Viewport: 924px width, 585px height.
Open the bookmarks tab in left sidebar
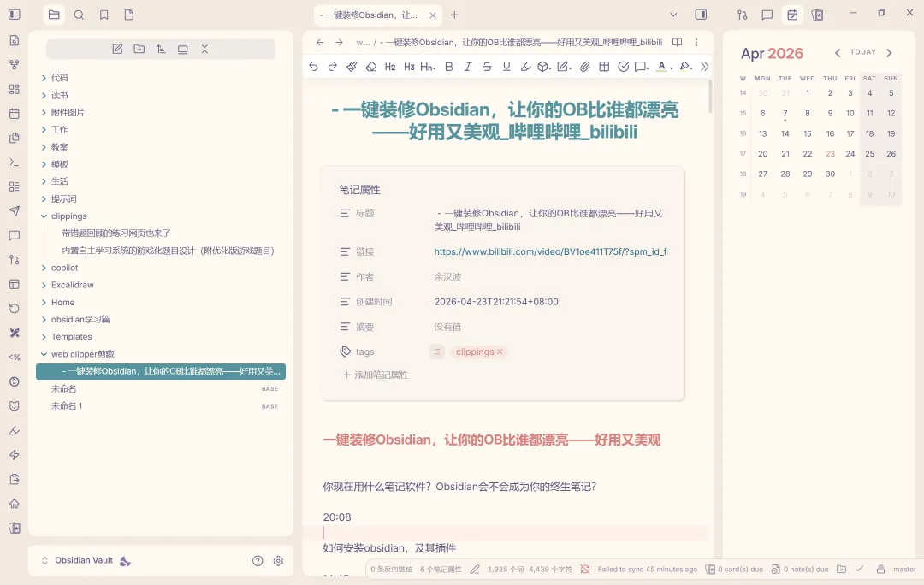click(x=104, y=15)
